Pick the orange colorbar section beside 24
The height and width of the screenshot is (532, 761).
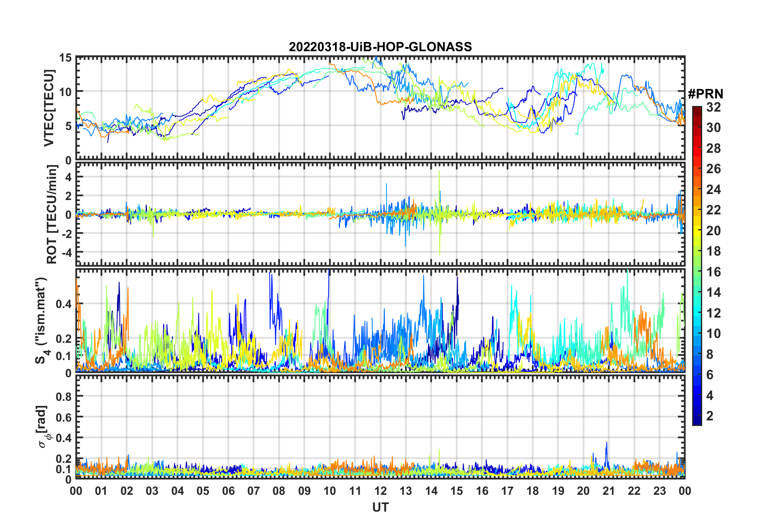[x=697, y=189]
